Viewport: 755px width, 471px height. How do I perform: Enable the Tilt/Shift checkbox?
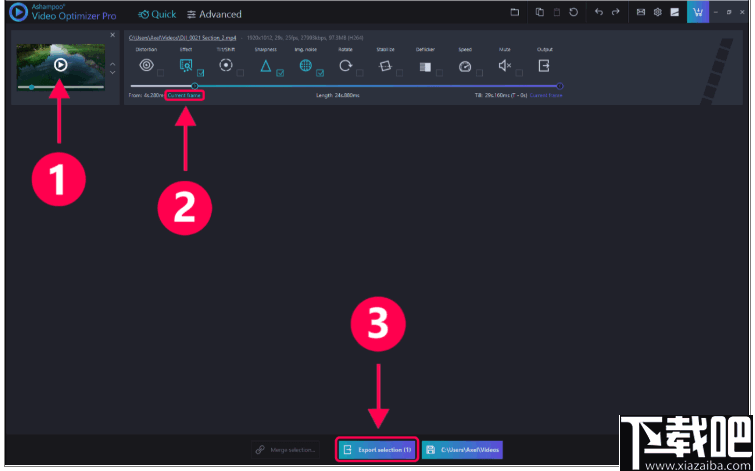click(240, 73)
